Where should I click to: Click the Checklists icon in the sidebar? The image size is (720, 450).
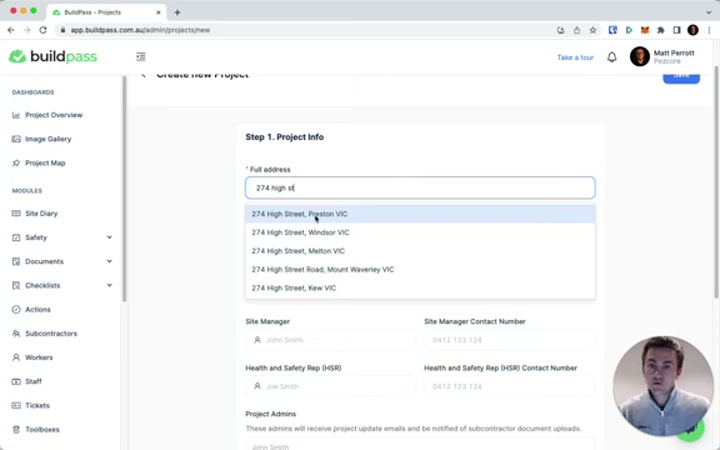pos(16,285)
